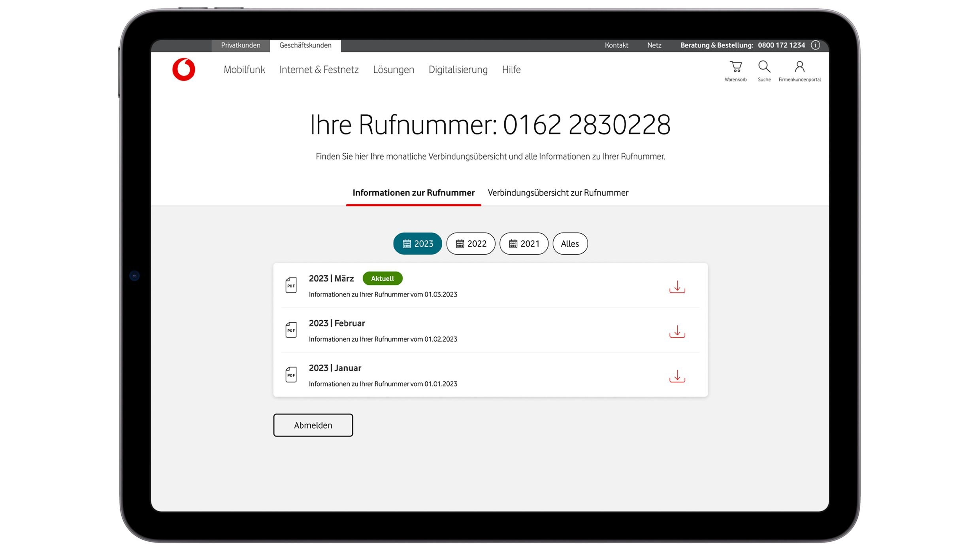The height and width of the screenshot is (552, 980).
Task: Open the Internet & Festnetz menu
Action: tap(319, 70)
